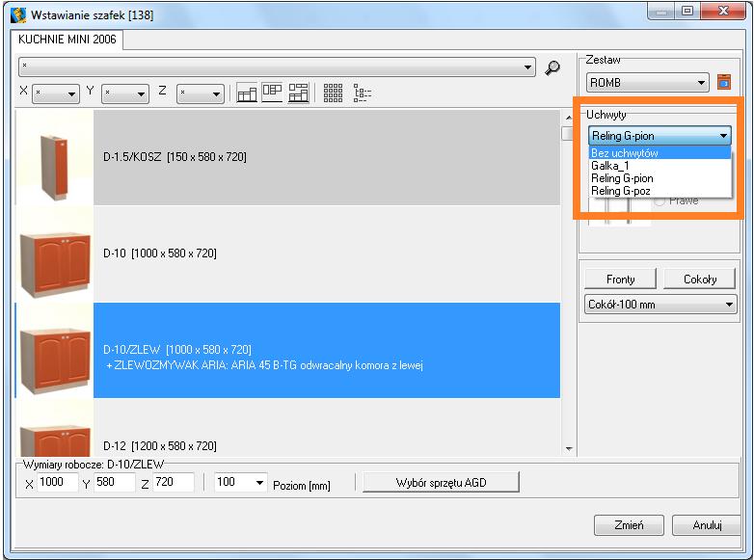754x560 pixels.
Task: Show only wall cabinets with second filter icon
Action: (272, 93)
